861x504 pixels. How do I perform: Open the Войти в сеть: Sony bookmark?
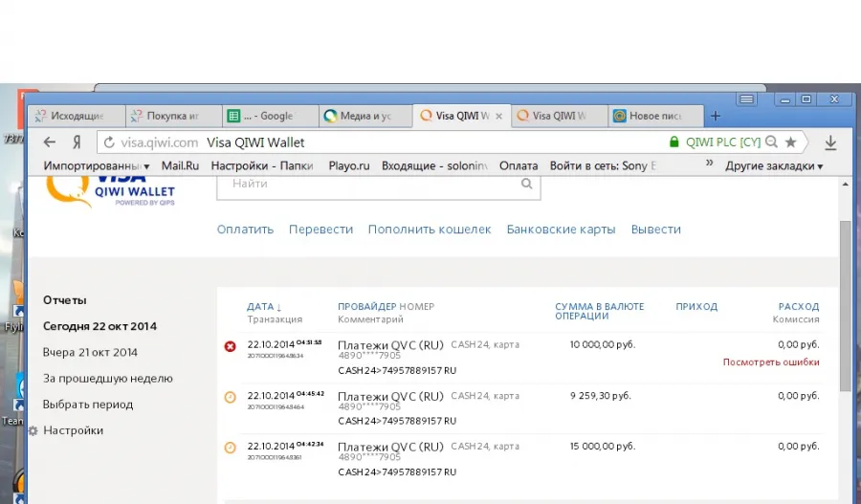pos(603,165)
